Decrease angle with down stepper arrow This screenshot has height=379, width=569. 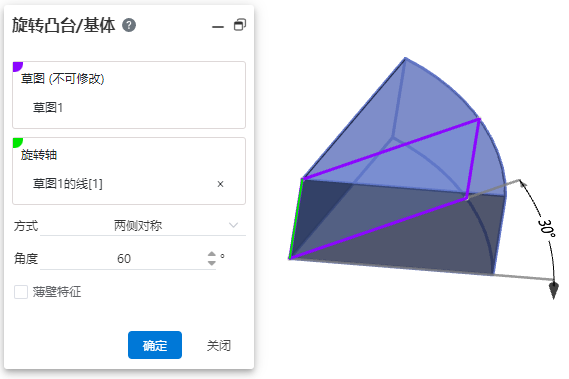212,263
